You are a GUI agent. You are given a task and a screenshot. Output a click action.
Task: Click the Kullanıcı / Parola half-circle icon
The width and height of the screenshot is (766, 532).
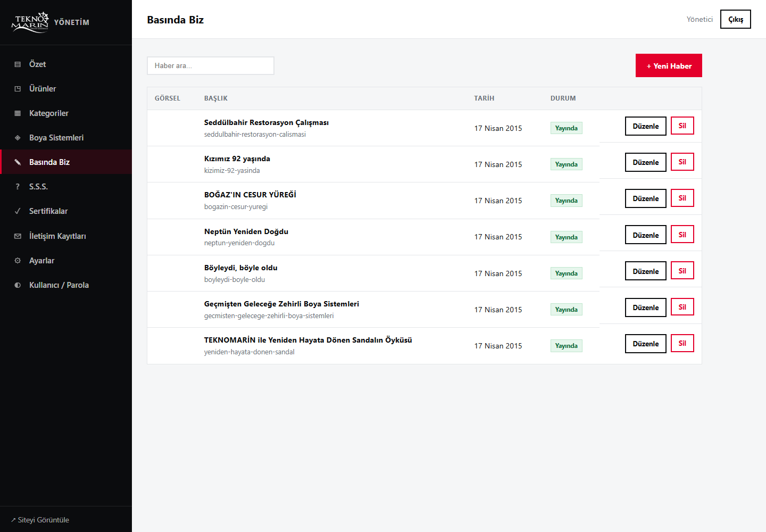pyautogui.click(x=18, y=285)
